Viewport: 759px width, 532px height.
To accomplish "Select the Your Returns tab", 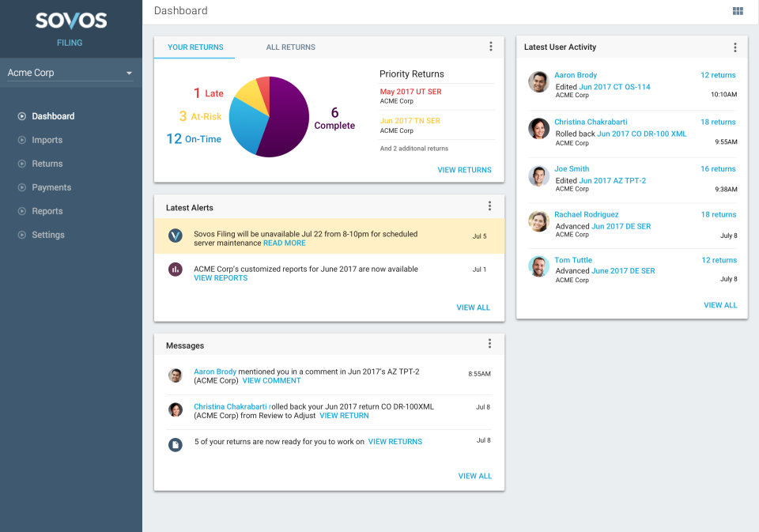I will tap(194, 47).
